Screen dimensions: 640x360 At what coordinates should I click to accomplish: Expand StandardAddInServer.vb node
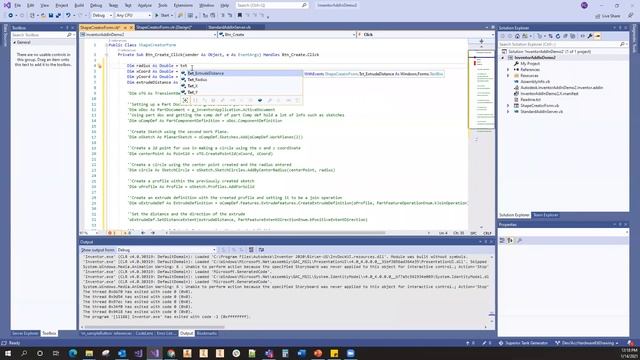pos(508,111)
